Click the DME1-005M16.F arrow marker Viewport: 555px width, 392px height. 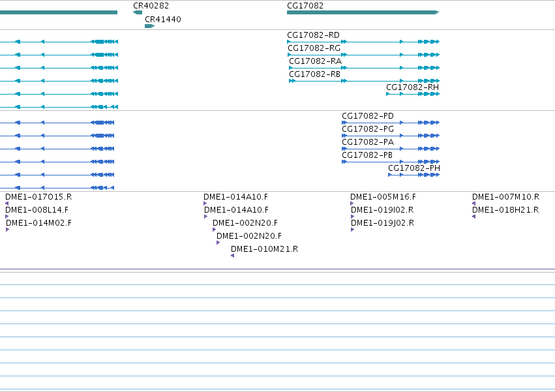coord(352,204)
